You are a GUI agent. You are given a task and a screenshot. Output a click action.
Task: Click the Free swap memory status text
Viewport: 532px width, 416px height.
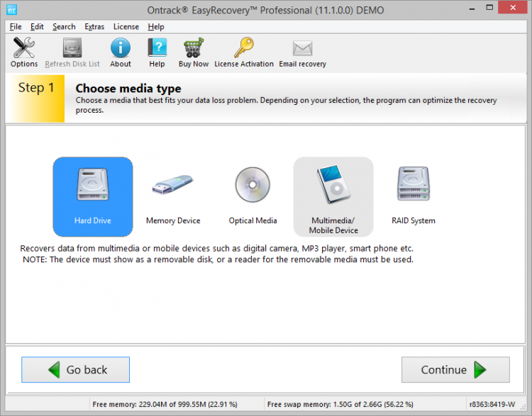point(340,404)
